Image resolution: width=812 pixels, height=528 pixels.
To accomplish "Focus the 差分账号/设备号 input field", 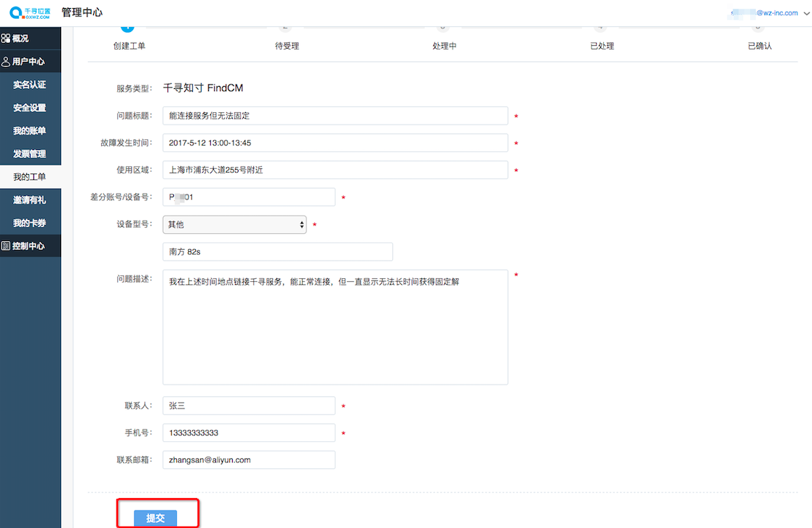I will tap(249, 197).
